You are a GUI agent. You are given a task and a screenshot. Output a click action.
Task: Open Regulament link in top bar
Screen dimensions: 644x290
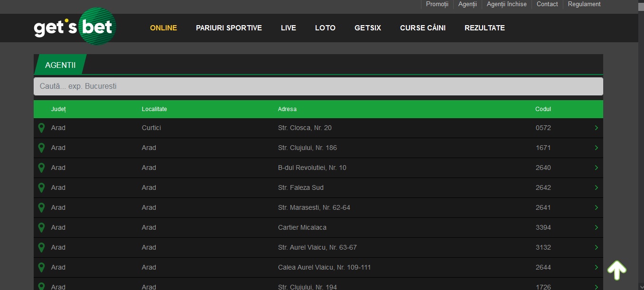tap(584, 4)
